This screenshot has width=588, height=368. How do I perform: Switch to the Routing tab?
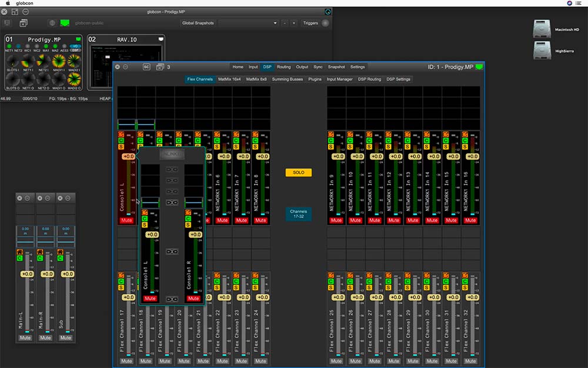(x=283, y=67)
